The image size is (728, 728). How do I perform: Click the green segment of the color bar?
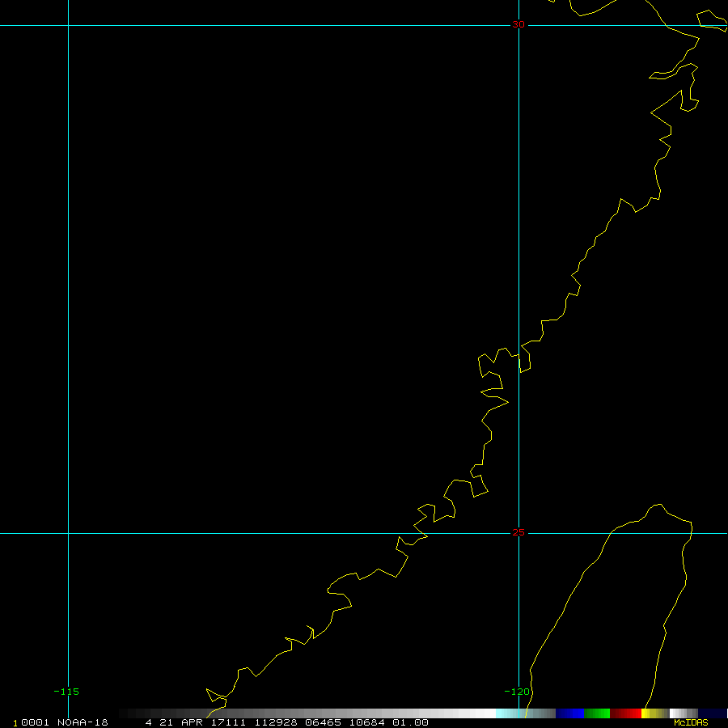(x=597, y=713)
